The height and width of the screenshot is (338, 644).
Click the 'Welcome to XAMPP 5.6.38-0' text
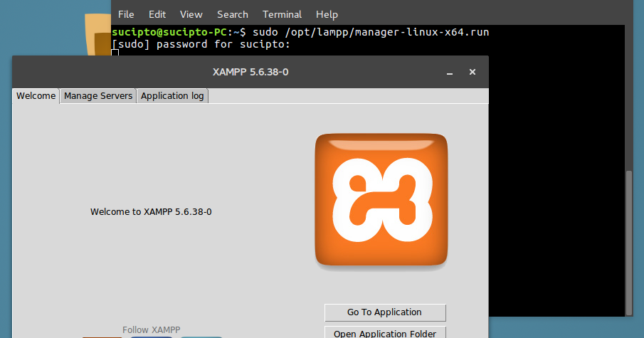pyautogui.click(x=151, y=212)
